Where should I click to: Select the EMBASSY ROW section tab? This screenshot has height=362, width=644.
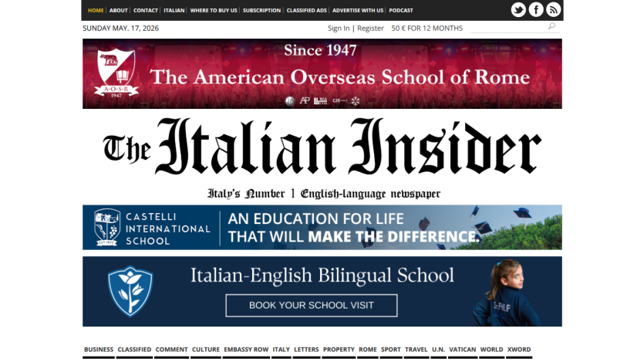246,350
